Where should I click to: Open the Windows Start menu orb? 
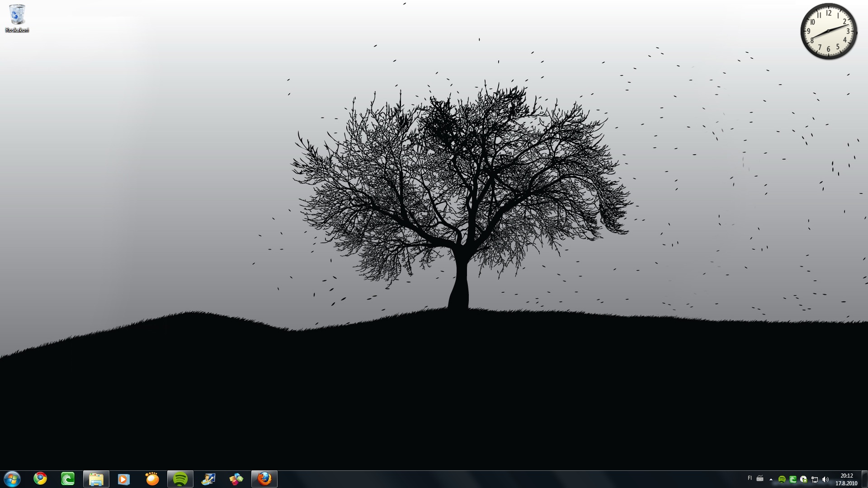(x=12, y=479)
